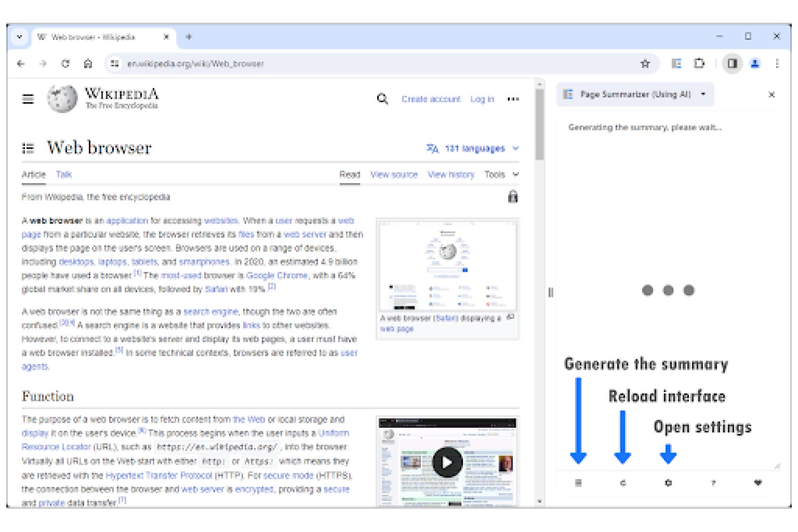Open the 'encrypted' link
The image size is (798, 532).
click(x=254, y=489)
